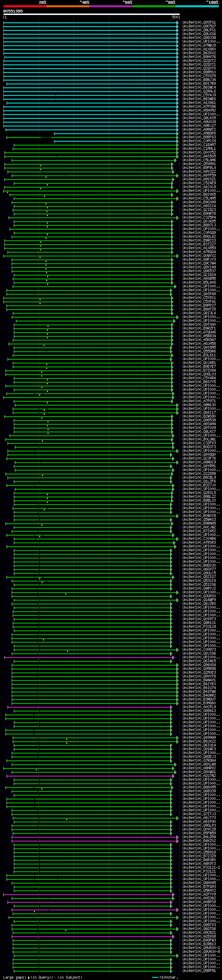
Task: Click the UniRef100_B9HV76 label
Action: point(199,57)
